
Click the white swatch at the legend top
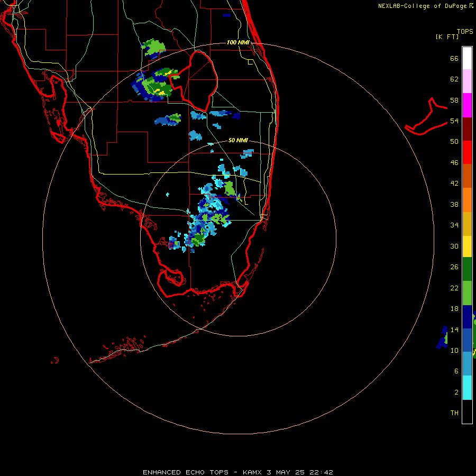tap(467, 58)
